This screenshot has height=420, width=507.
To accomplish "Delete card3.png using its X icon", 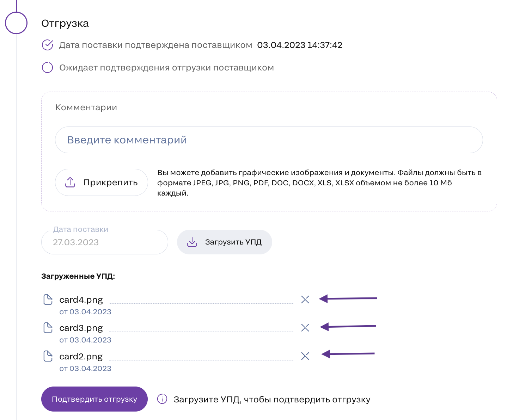I will [305, 328].
